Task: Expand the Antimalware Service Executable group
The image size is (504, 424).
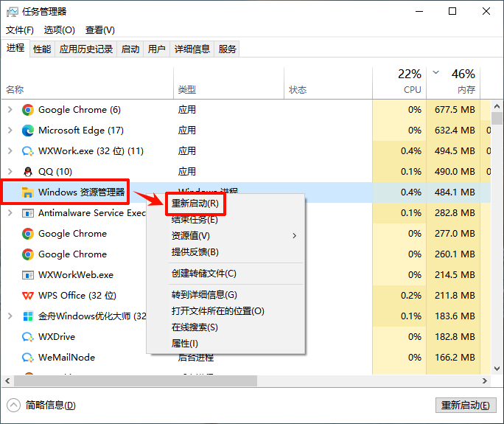Action: (x=10, y=212)
